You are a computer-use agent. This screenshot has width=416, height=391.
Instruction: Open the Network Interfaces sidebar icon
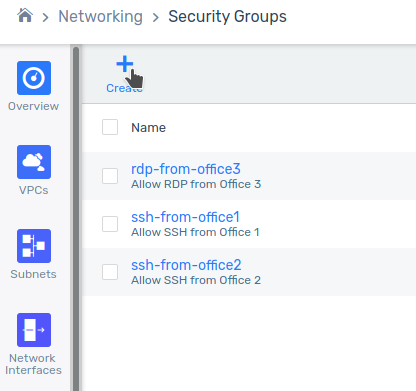34,330
